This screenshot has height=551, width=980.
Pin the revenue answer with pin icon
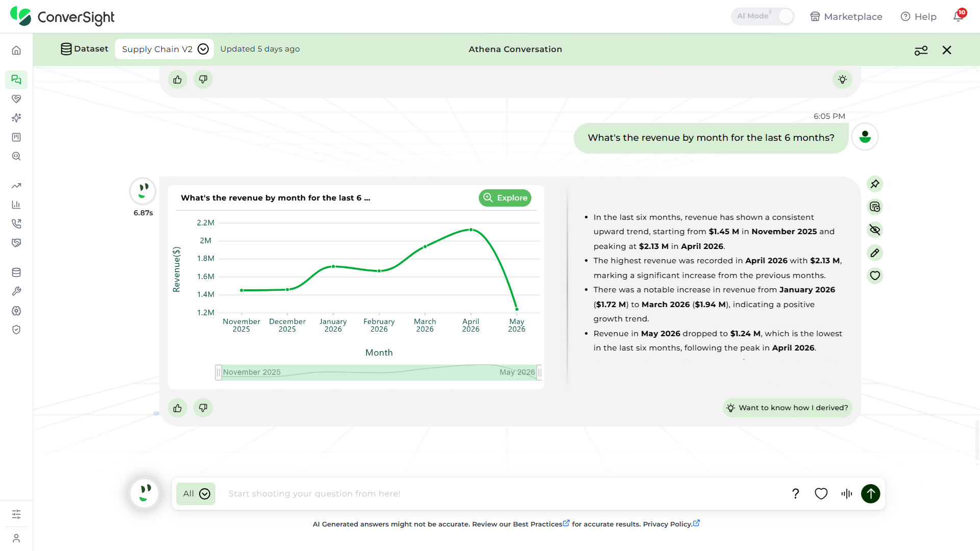coord(875,184)
